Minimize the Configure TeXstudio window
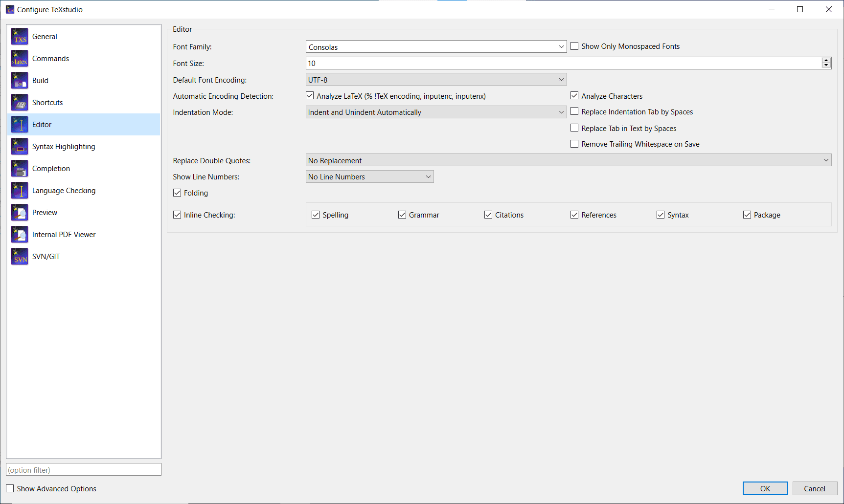 pyautogui.click(x=772, y=9)
